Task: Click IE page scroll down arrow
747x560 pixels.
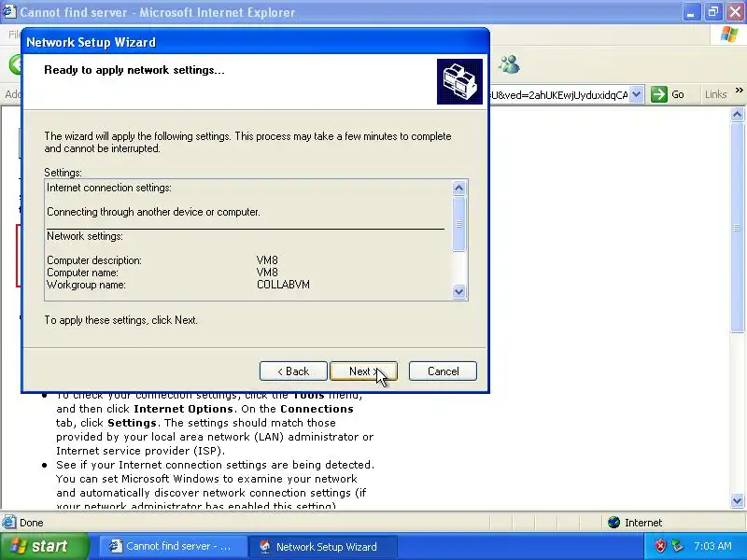Action: click(737, 500)
